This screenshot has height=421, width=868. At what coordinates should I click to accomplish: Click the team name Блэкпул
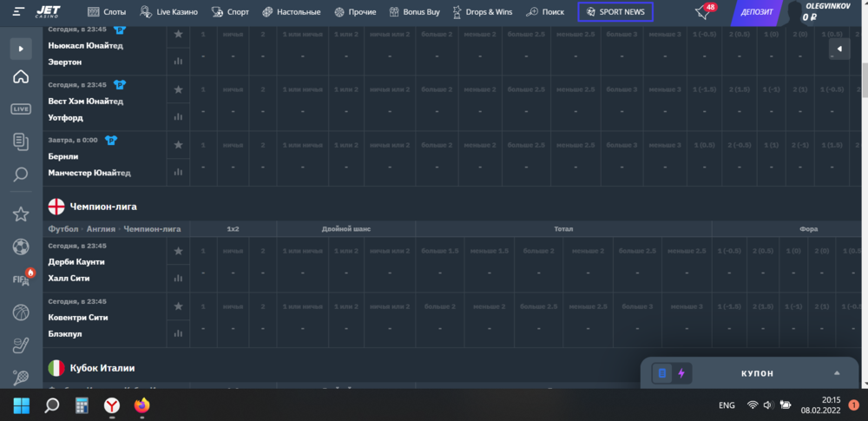coord(64,334)
